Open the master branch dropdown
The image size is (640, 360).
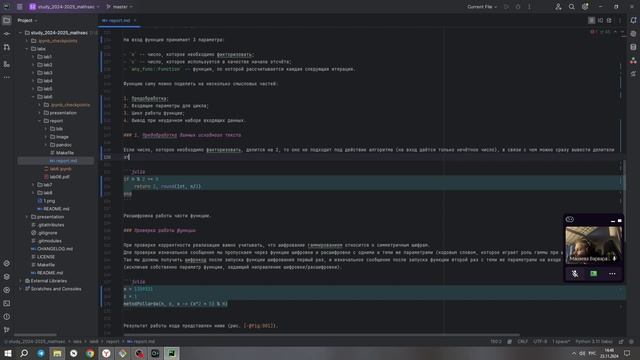pos(120,7)
